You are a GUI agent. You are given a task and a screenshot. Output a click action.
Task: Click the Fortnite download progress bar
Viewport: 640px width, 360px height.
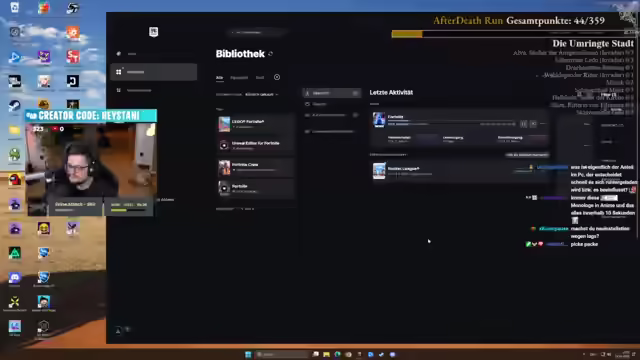[452, 121]
